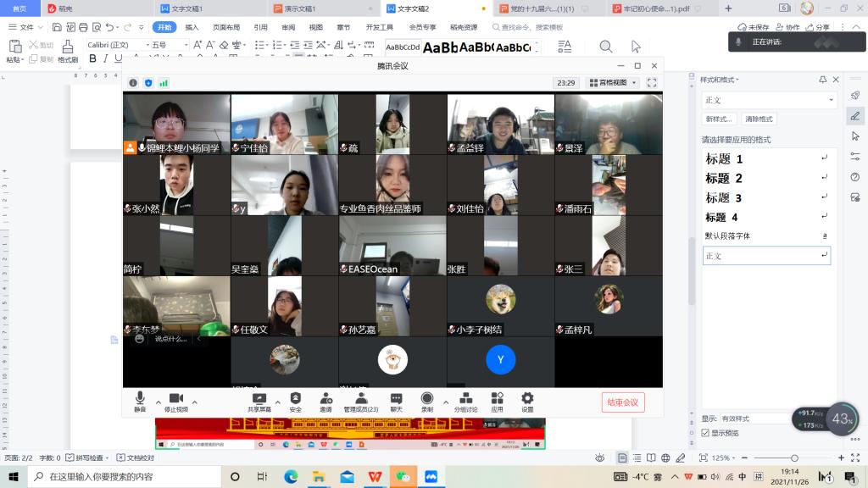The image size is (868, 488).
Task: Toggle meeting full screen mode
Action: (x=652, y=83)
